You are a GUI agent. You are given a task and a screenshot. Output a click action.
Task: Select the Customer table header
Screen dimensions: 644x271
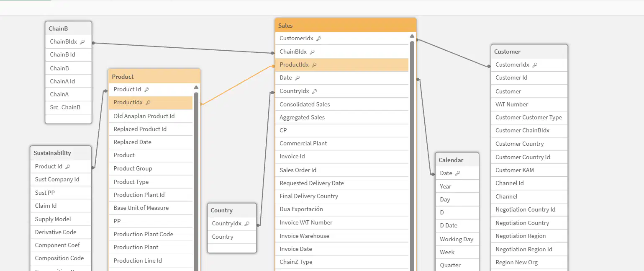529,52
